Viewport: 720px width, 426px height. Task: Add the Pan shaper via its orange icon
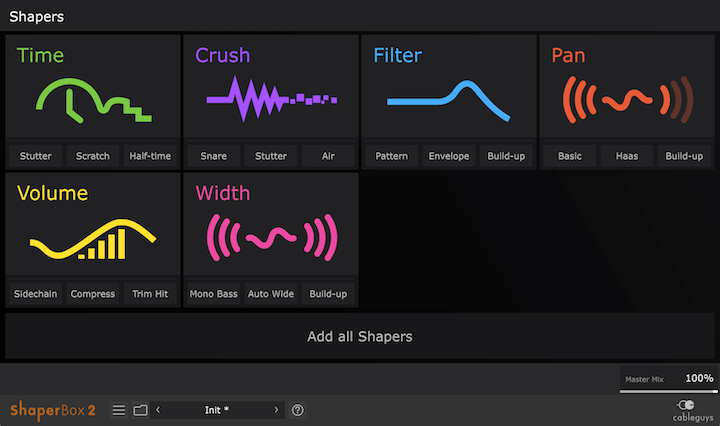(628, 100)
